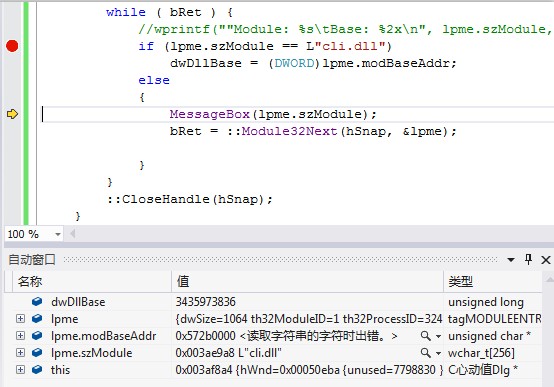Select the dwDllBase name cell
Screen dimensions: 554x387
78,302
